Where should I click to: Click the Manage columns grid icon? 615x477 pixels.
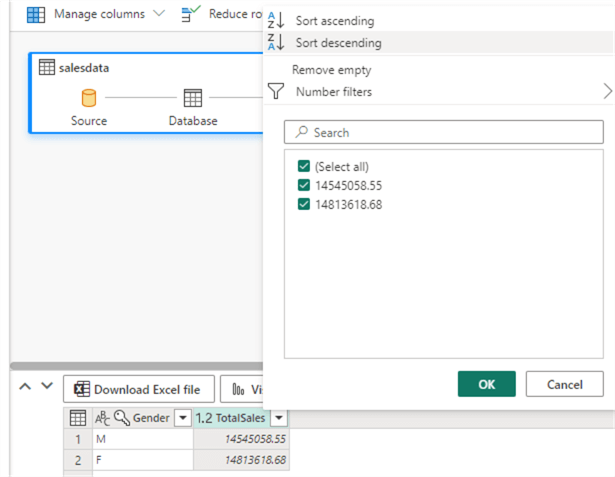[x=35, y=15]
